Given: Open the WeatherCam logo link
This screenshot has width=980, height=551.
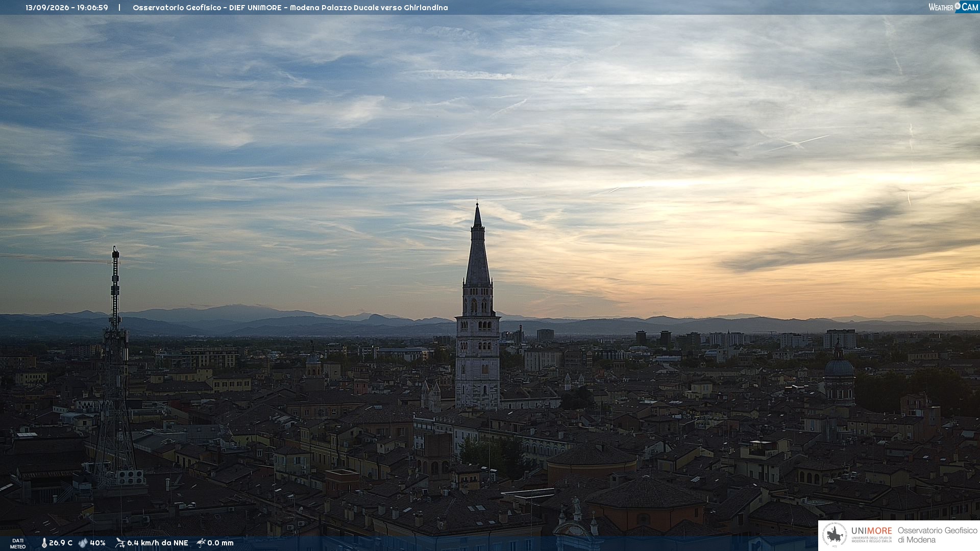Looking at the screenshot, I should [953, 7].
